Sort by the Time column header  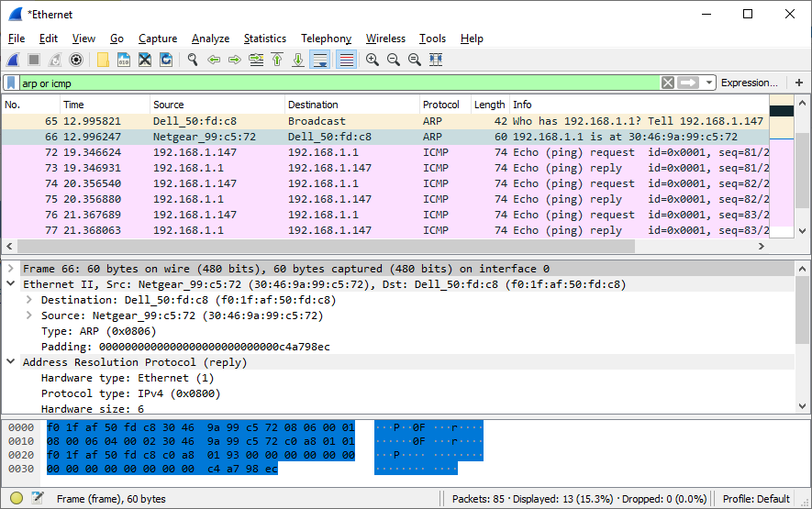click(x=106, y=105)
